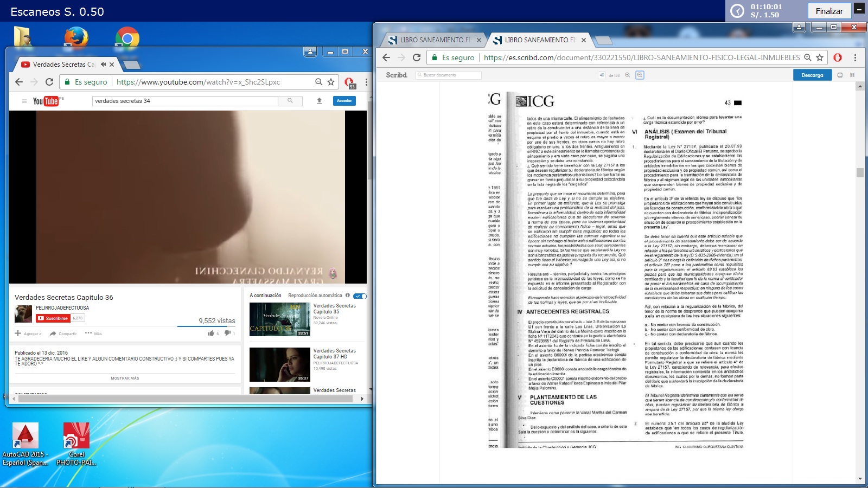Click the Opera extension icon in Scribd window

[838, 57]
